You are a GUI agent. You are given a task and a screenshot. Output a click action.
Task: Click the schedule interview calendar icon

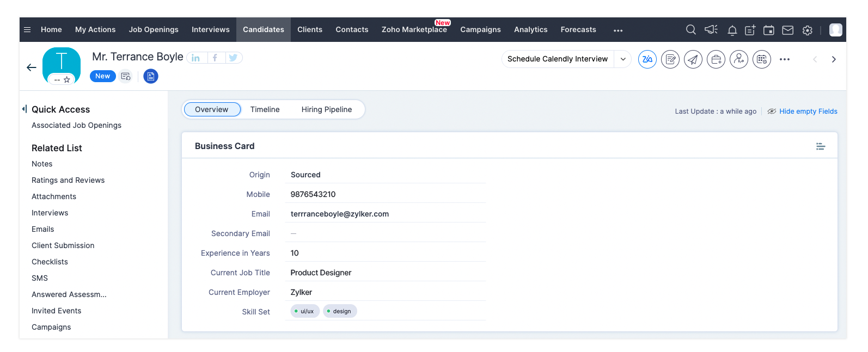pyautogui.click(x=761, y=59)
